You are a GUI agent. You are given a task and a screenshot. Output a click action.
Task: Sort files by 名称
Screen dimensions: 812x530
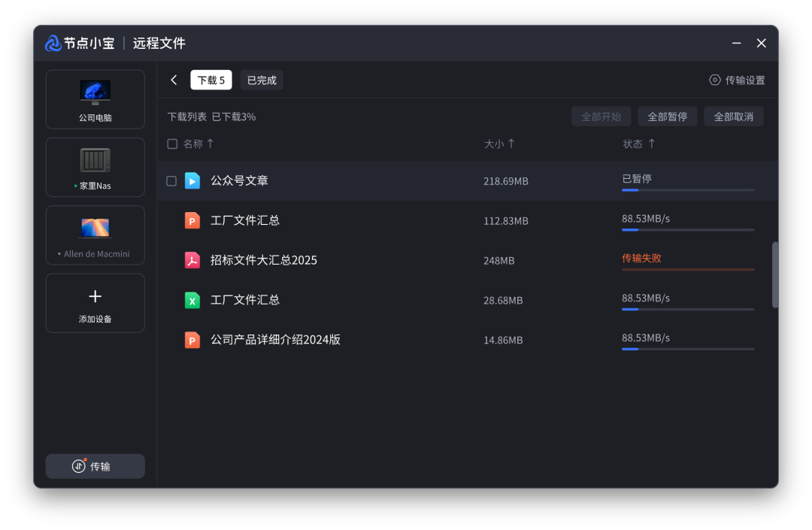coord(194,143)
